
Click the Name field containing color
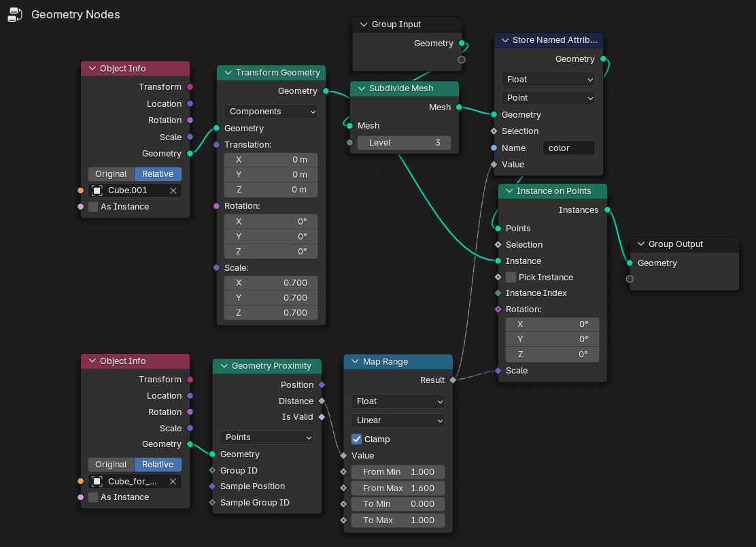569,148
